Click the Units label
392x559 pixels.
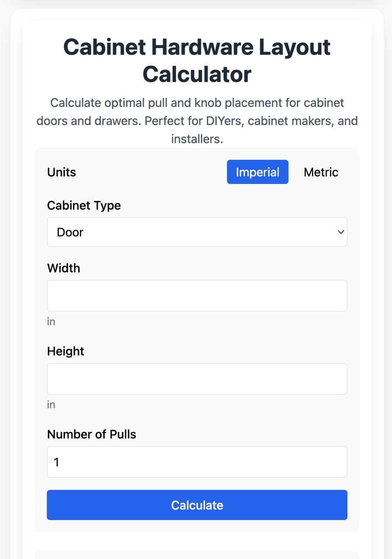tap(61, 172)
